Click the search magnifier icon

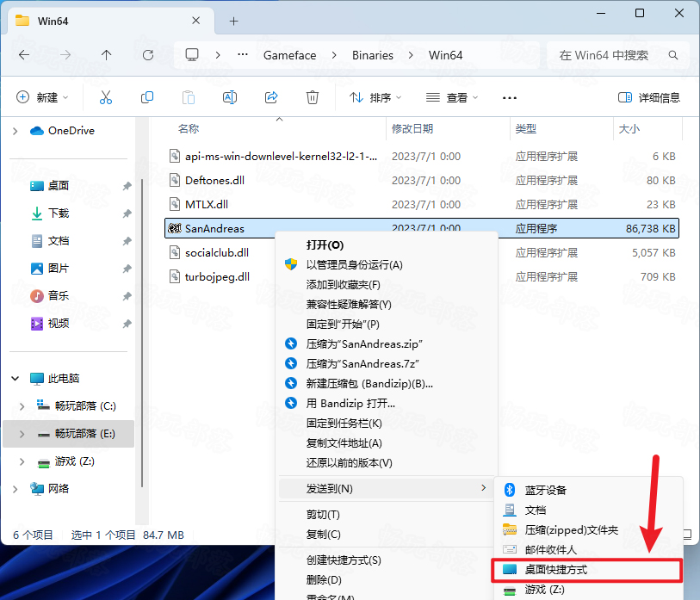coord(673,55)
